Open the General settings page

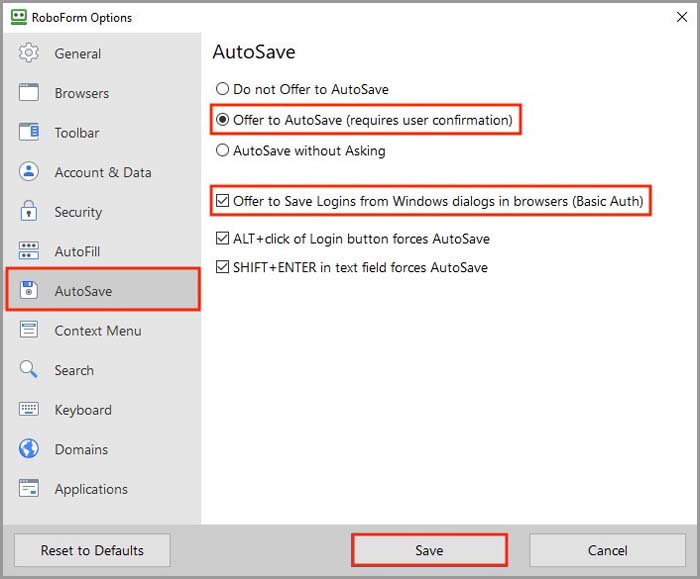click(103, 54)
